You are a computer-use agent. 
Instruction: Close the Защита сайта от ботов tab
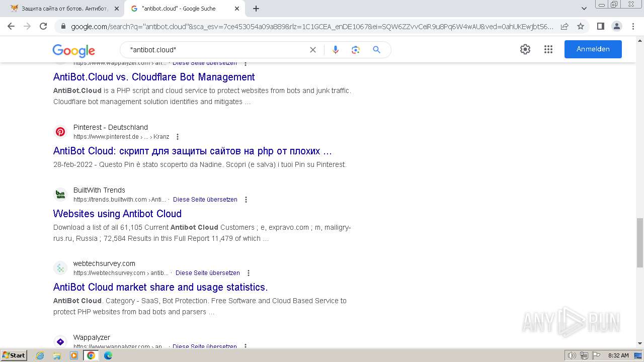coord(117,9)
